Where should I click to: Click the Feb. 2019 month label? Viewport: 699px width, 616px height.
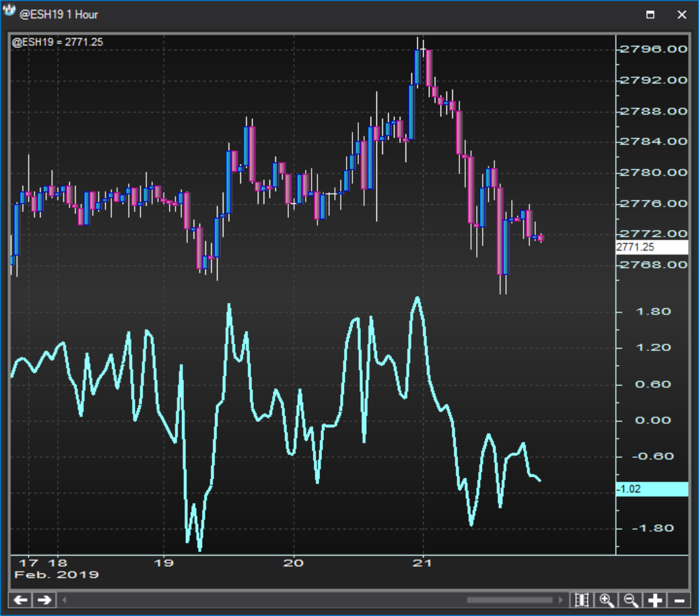pyautogui.click(x=56, y=575)
